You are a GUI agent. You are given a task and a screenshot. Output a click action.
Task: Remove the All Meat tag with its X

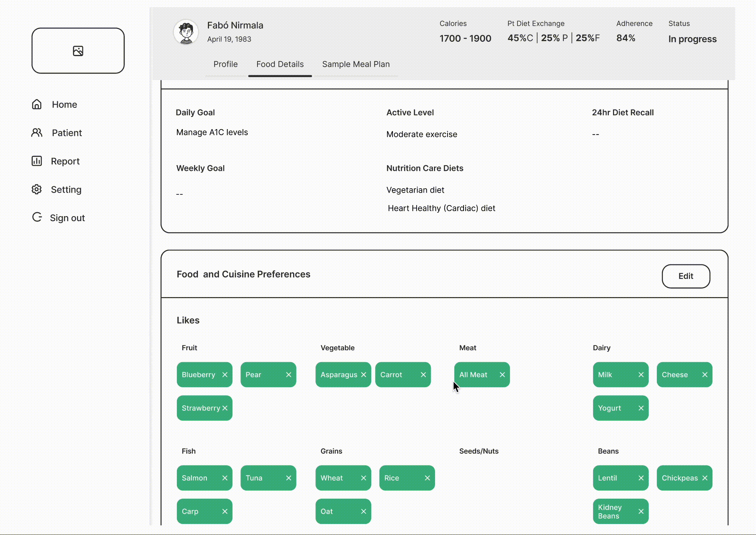coord(502,374)
